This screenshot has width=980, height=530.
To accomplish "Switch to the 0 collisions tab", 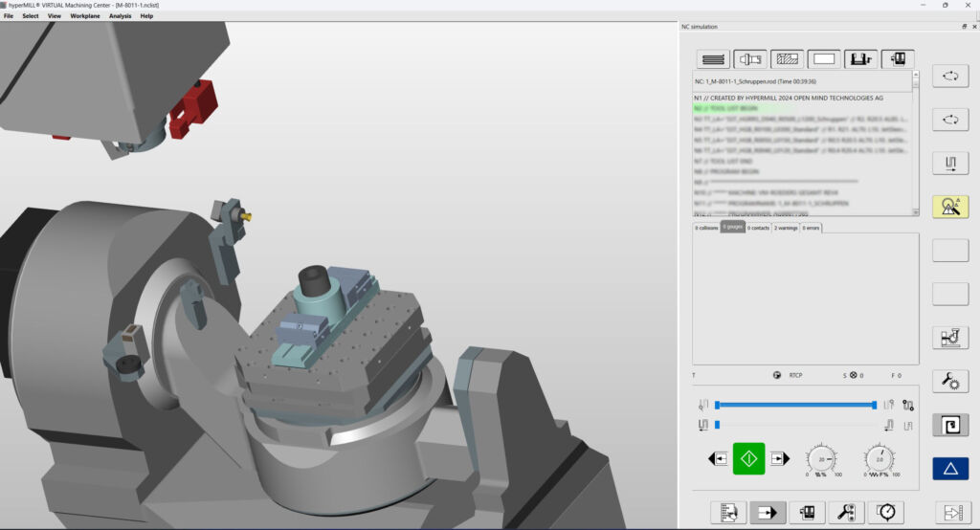I will click(x=707, y=228).
